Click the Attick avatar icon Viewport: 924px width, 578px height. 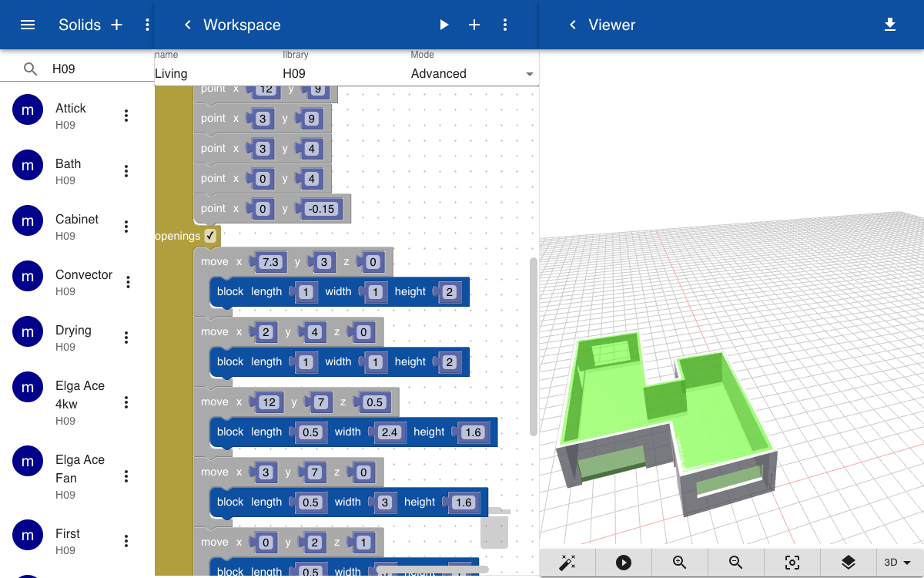[x=28, y=111]
